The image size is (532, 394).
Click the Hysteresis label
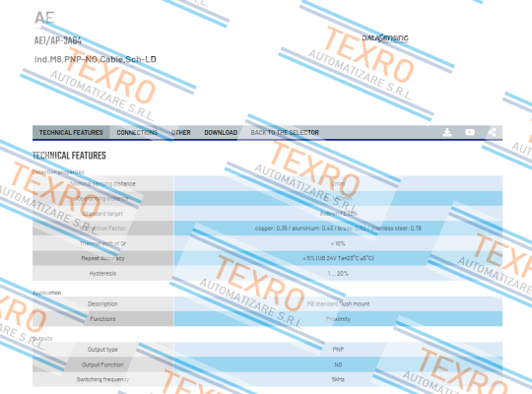pyautogui.click(x=102, y=273)
